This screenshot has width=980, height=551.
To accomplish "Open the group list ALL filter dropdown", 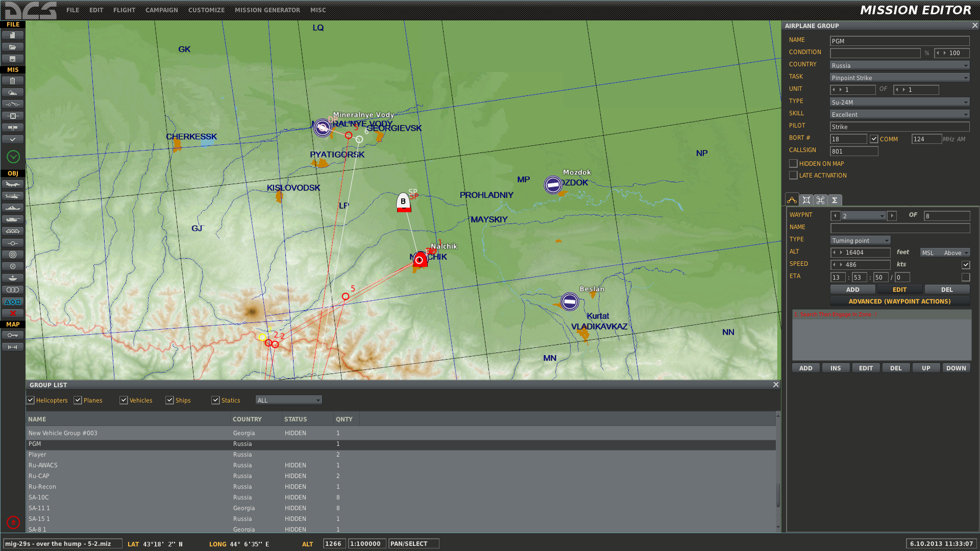I will pyautogui.click(x=288, y=400).
